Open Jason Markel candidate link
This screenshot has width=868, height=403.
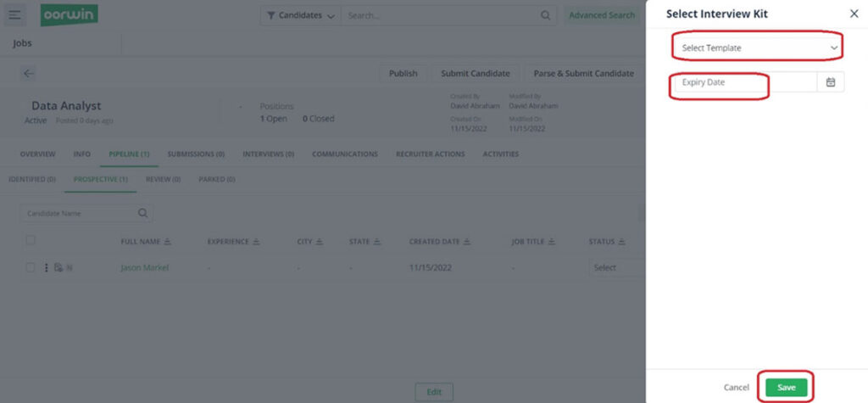(144, 268)
